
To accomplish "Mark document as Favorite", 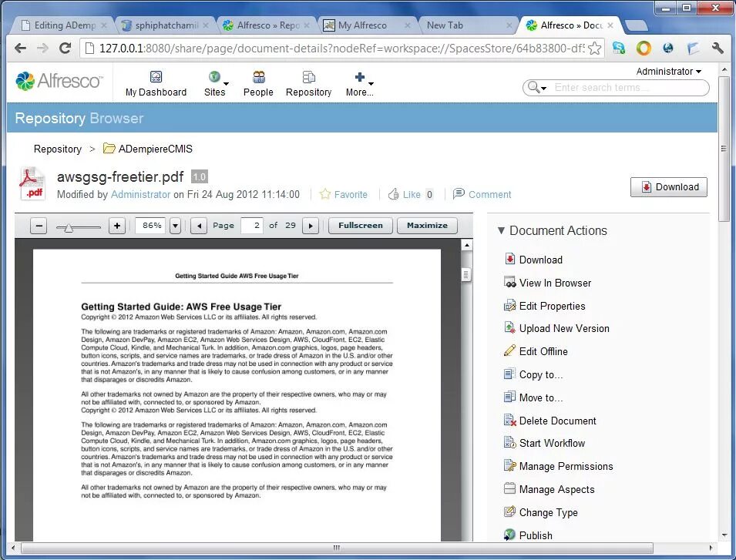I will click(x=344, y=194).
